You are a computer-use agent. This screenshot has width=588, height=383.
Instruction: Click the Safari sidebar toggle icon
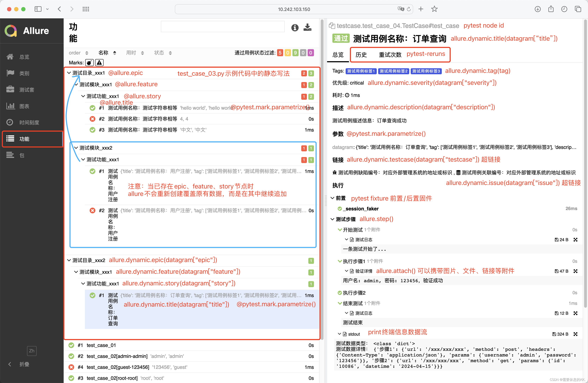point(38,9)
